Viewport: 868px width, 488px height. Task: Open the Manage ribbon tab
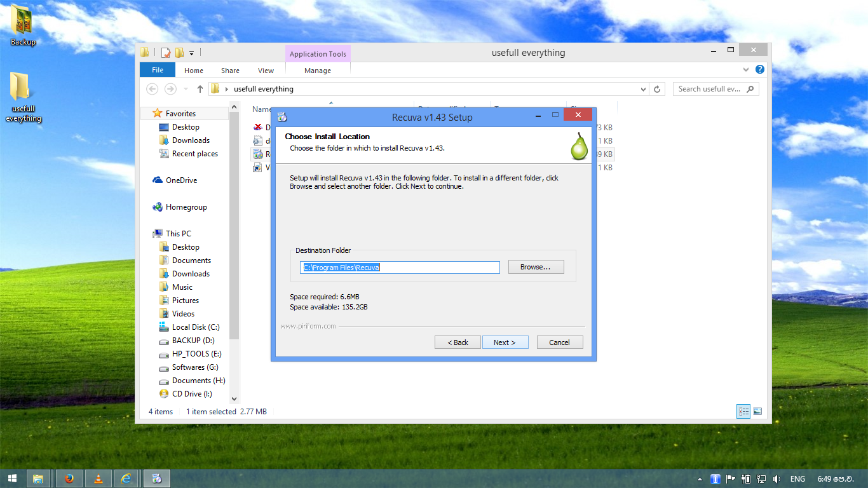tap(318, 71)
